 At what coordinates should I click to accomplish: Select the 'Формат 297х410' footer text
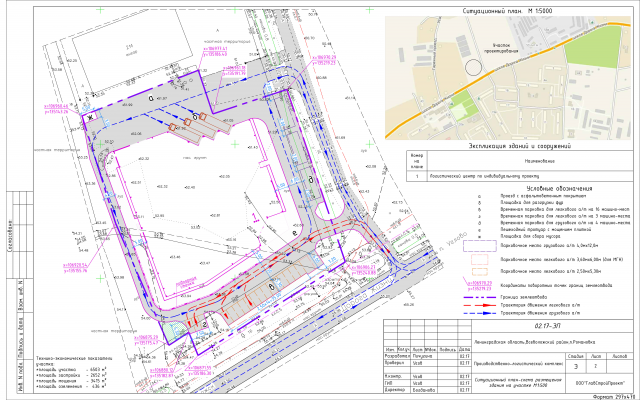(x=614, y=397)
